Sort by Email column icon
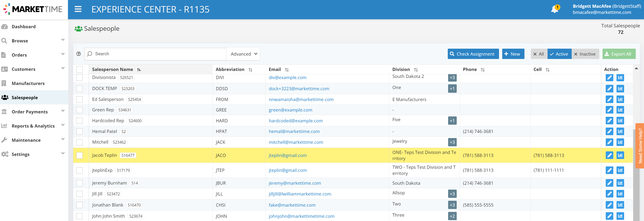The height and width of the screenshot is (221, 644). [287, 70]
